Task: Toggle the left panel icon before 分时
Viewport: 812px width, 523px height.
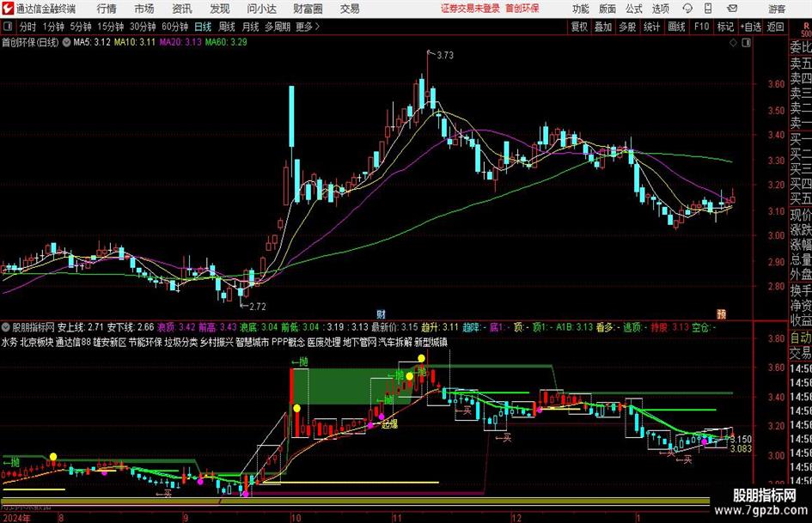Action: click(x=7, y=27)
